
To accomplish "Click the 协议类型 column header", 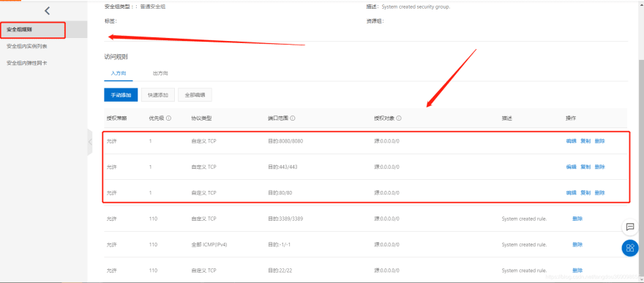I will pos(201,118).
